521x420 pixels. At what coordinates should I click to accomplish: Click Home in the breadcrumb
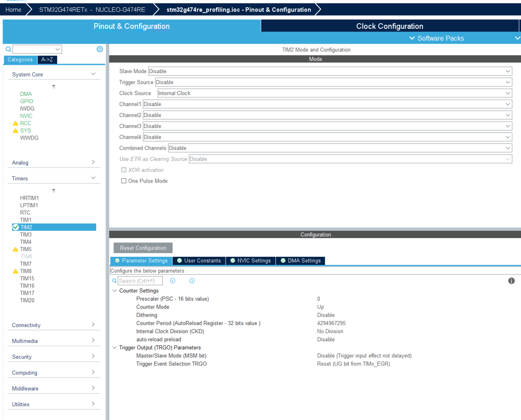pyautogui.click(x=13, y=10)
